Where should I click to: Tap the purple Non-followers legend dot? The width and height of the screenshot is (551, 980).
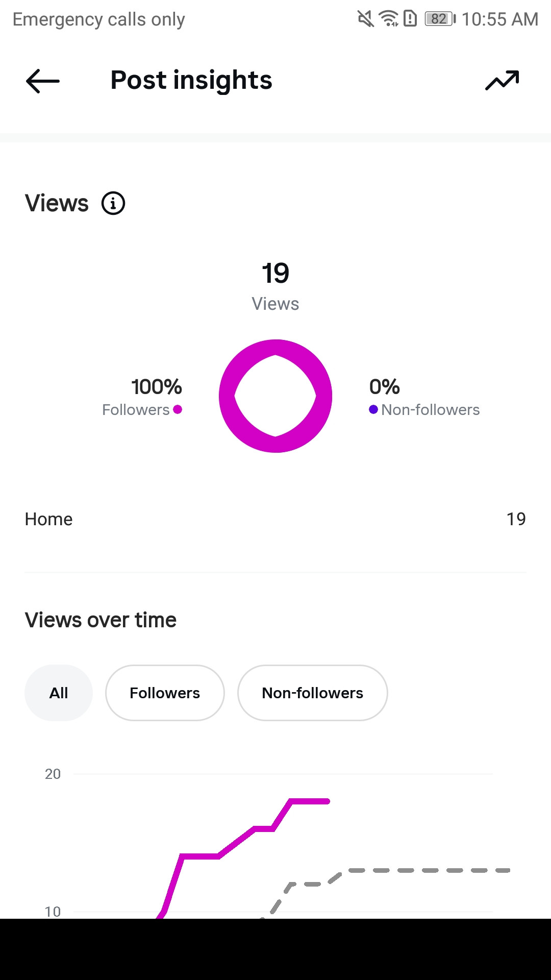[373, 409]
